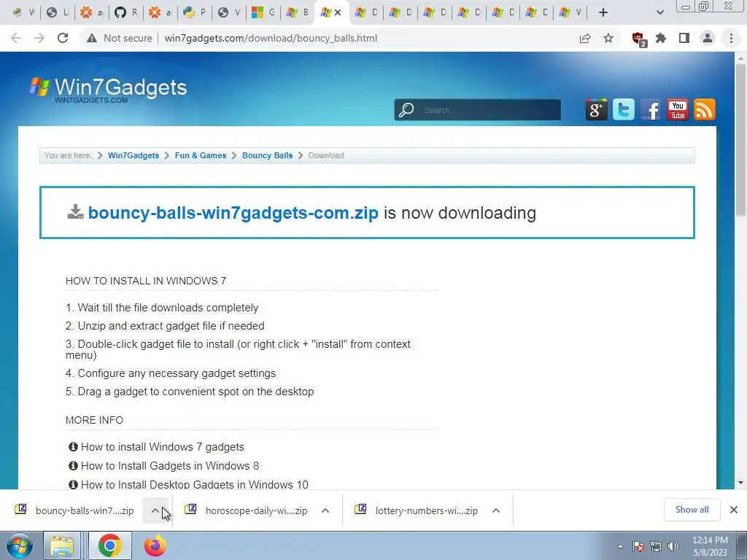Switch to the Python tab

click(x=195, y=12)
